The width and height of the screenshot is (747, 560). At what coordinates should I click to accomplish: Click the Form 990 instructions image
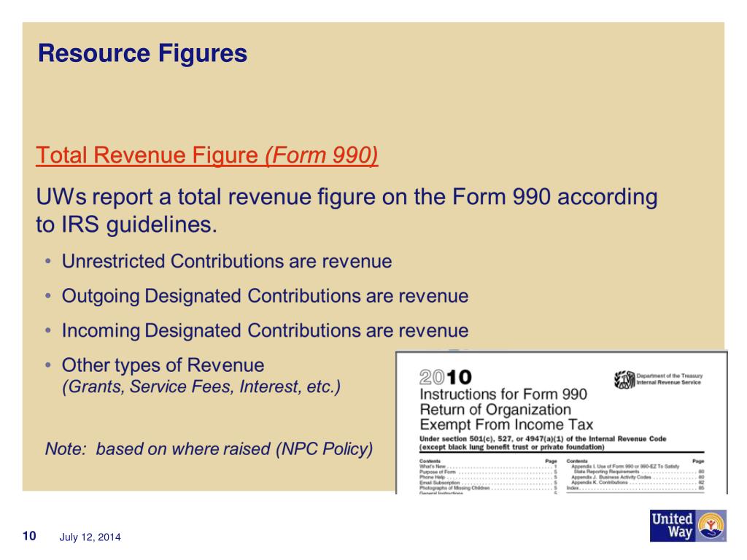pos(562,423)
